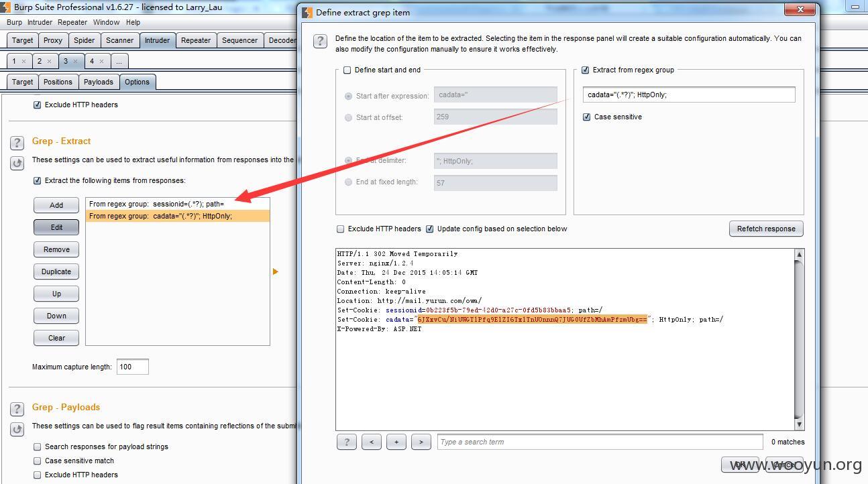Close Intruder tab 3
Viewport: 868px width, 484px height.
point(75,61)
